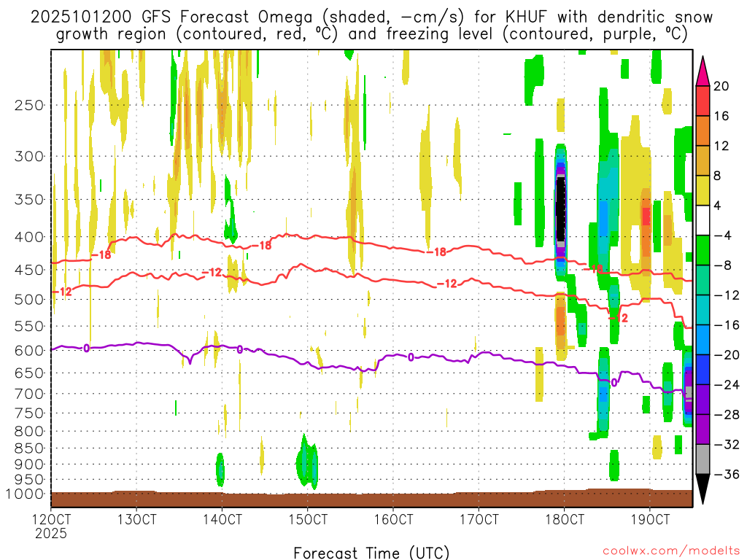Click the 700 pressure level label
747x560 pixels.
coord(29,394)
